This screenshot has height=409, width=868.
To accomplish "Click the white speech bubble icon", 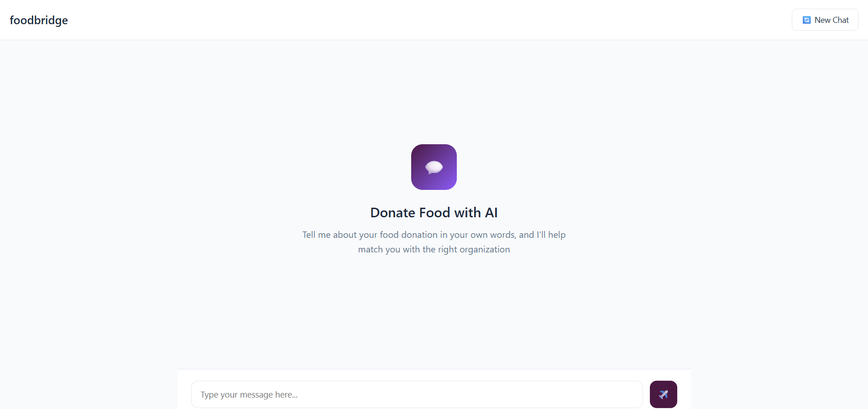I will coord(434,168).
